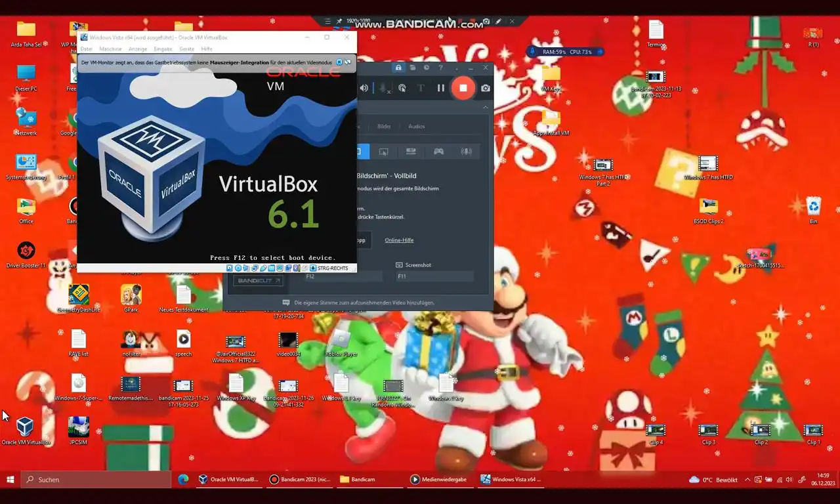Switch to Medienwiedergabe in the taskbar
Viewport: 840px width, 504px height.
click(x=439, y=480)
